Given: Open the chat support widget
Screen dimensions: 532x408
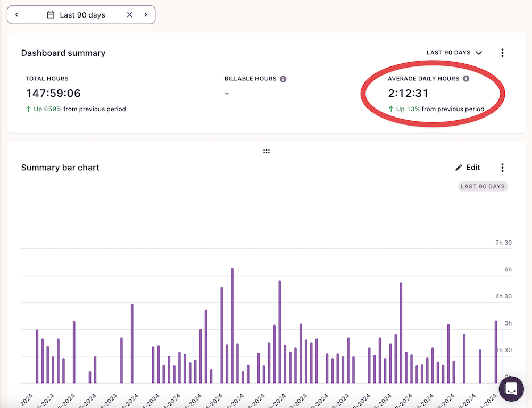Looking at the screenshot, I should click(511, 389).
